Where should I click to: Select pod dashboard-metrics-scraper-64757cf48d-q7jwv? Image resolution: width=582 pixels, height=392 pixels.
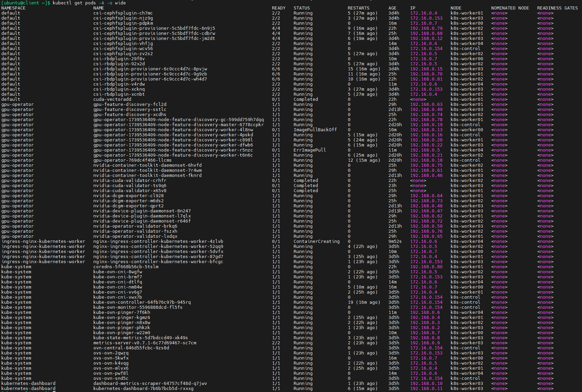point(150,383)
